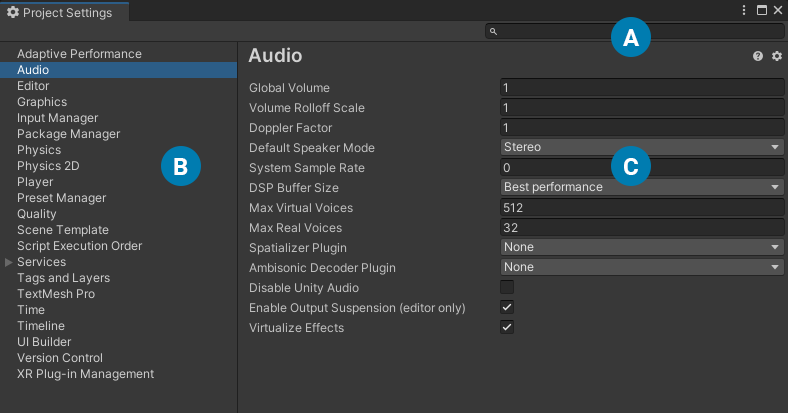The height and width of the screenshot is (413, 788).
Task: Open the Spatializer Plugin dropdown
Action: (x=641, y=247)
